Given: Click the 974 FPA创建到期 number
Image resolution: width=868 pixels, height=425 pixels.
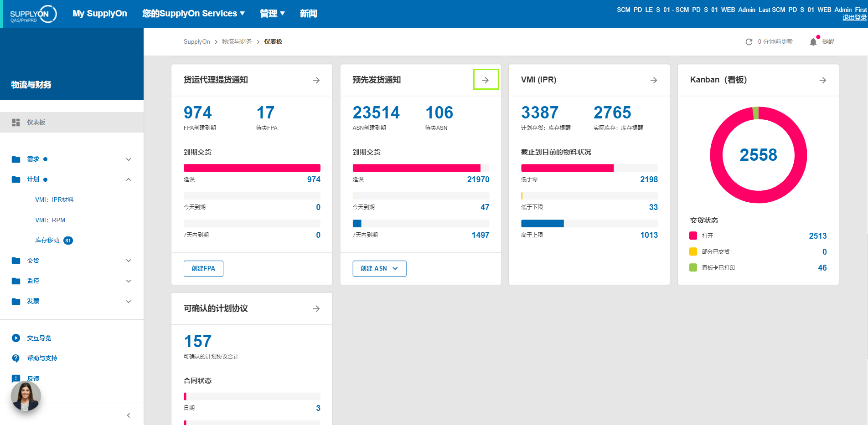Looking at the screenshot, I should click(x=198, y=113).
